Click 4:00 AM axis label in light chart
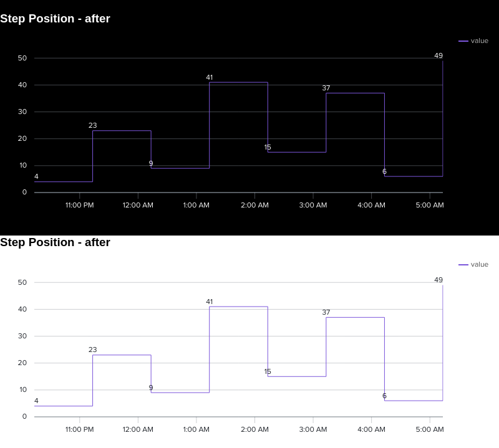The height and width of the screenshot is (448, 499). click(x=371, y=429)
